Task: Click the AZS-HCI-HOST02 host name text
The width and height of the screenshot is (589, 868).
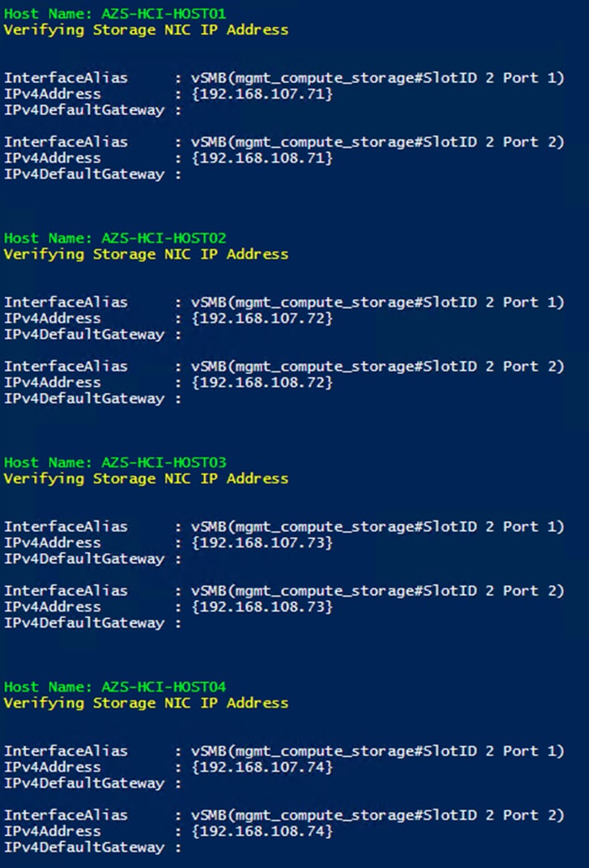Action: click(x=164, y=238)
